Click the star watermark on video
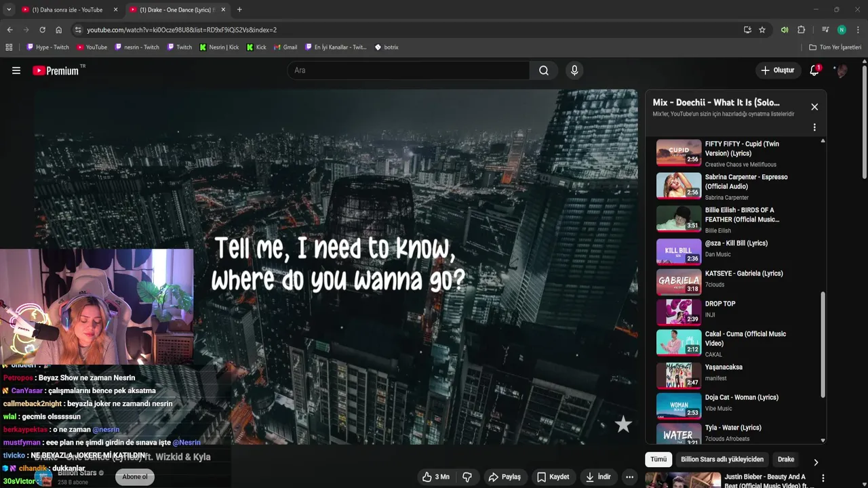The image size is (868, 488). click(x=623, y=425)
